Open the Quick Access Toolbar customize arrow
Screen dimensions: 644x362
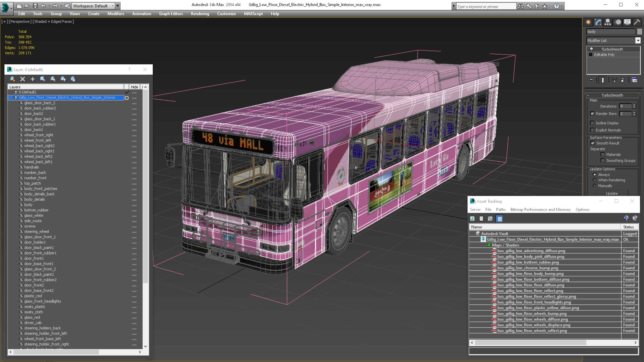coord(117,6)
